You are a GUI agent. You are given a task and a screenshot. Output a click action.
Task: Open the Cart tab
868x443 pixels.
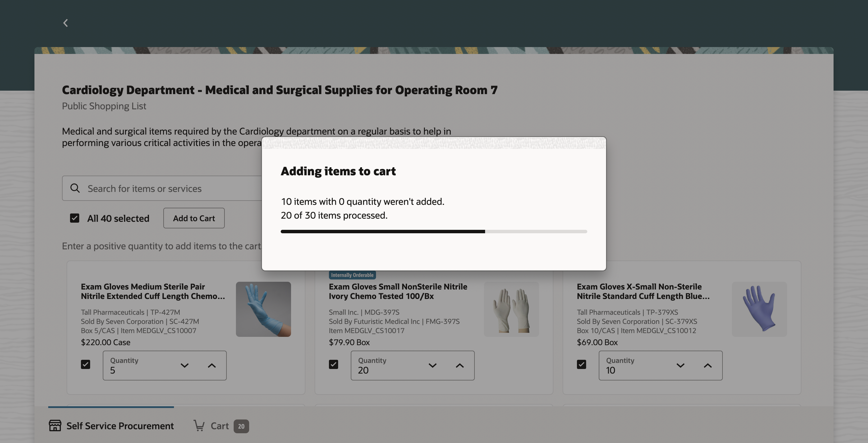[220, 426]
